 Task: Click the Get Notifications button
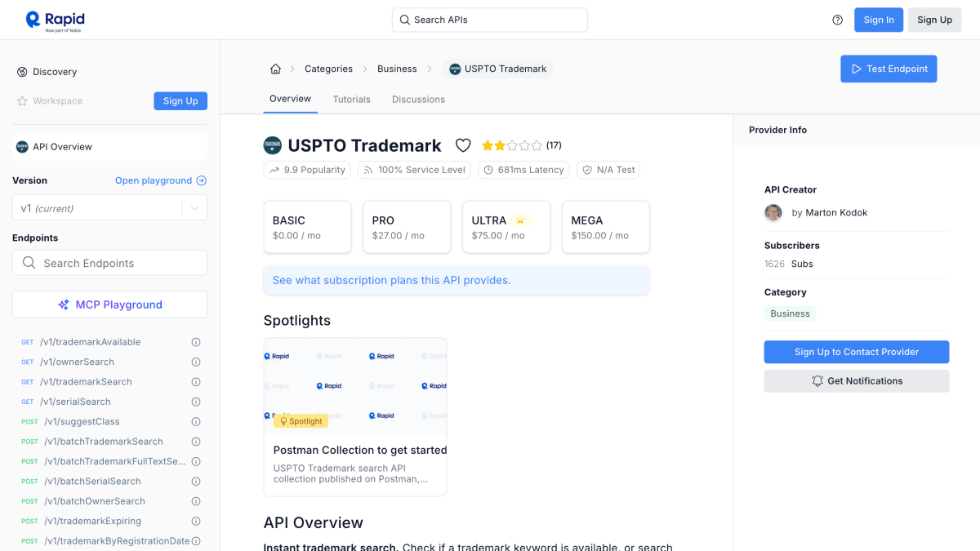click(x=857, y=381)
